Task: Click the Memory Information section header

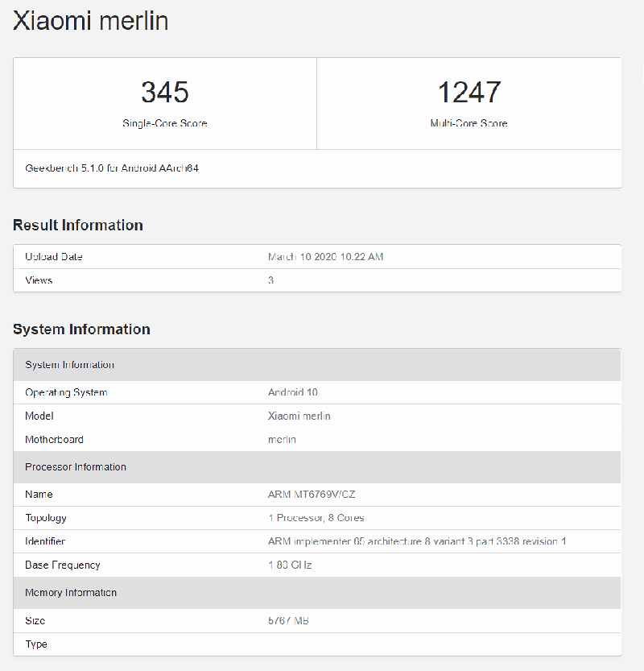Action: pyautogui.click(x=71, y=593)
